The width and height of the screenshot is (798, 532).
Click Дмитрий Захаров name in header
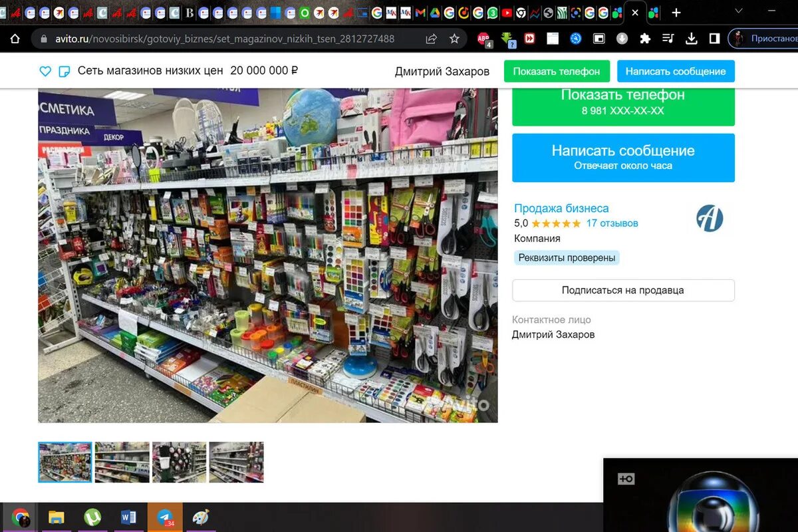tap(442, 71)
